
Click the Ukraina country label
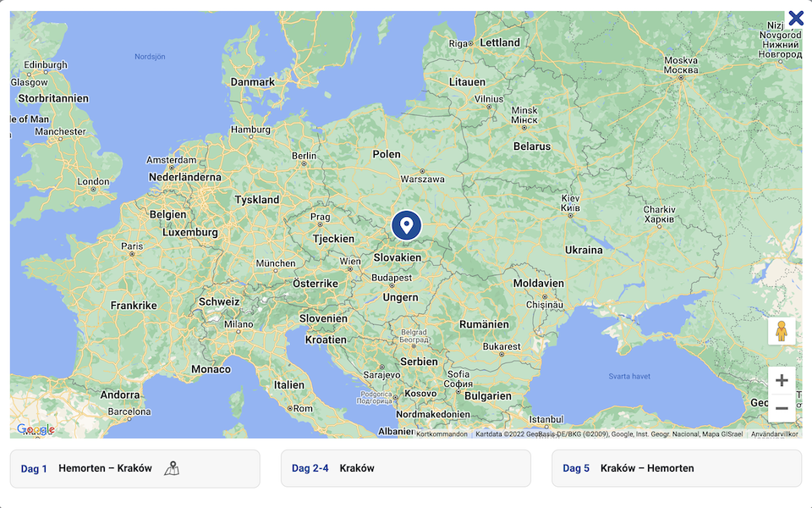584,250
